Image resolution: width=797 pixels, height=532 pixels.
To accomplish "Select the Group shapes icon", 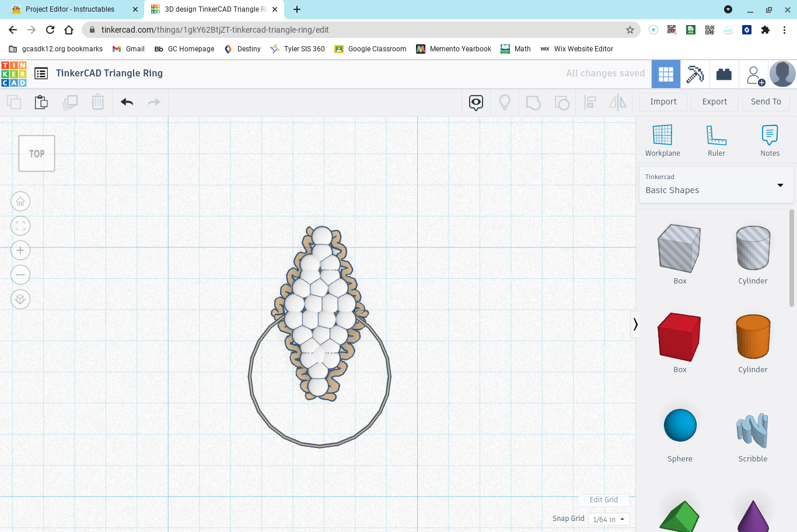I will point(532,102).
